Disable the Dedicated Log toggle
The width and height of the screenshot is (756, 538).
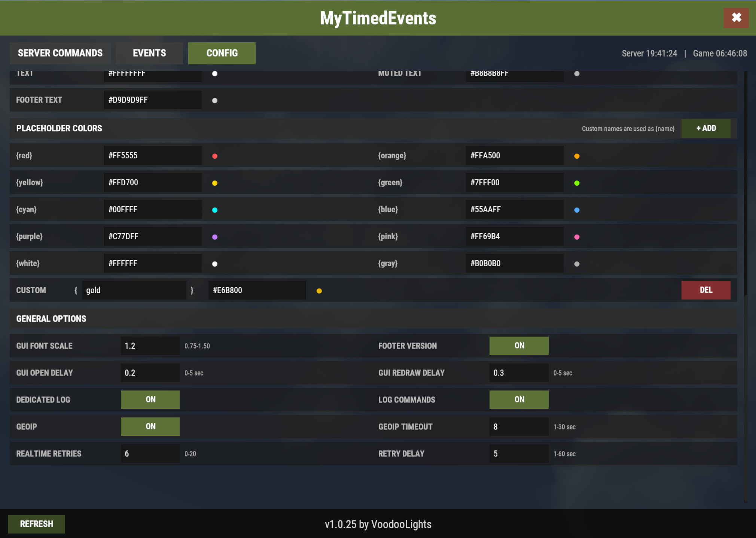tap(150, 399)
